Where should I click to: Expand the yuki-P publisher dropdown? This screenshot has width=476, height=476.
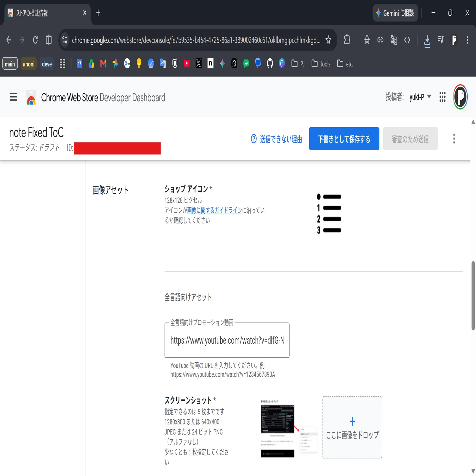(420, 97)
